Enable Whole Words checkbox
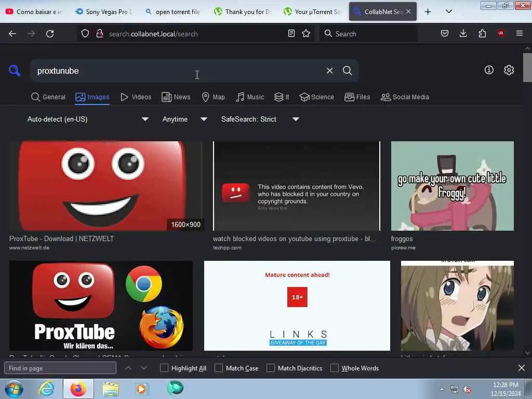 (335, 368)
